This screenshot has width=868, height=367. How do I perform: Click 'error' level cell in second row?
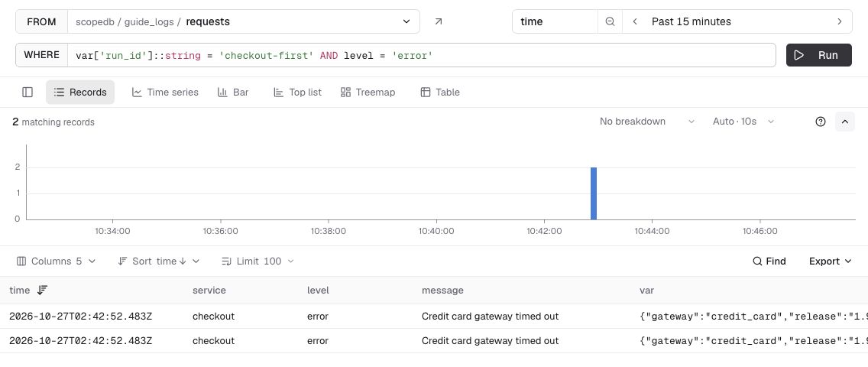pos(318,341)
